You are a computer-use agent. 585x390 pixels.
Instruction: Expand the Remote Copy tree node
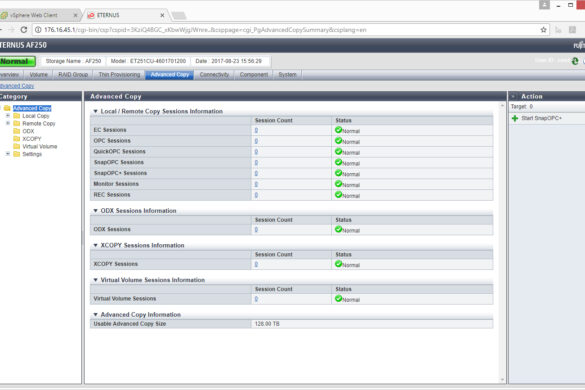tap(8, 123)
